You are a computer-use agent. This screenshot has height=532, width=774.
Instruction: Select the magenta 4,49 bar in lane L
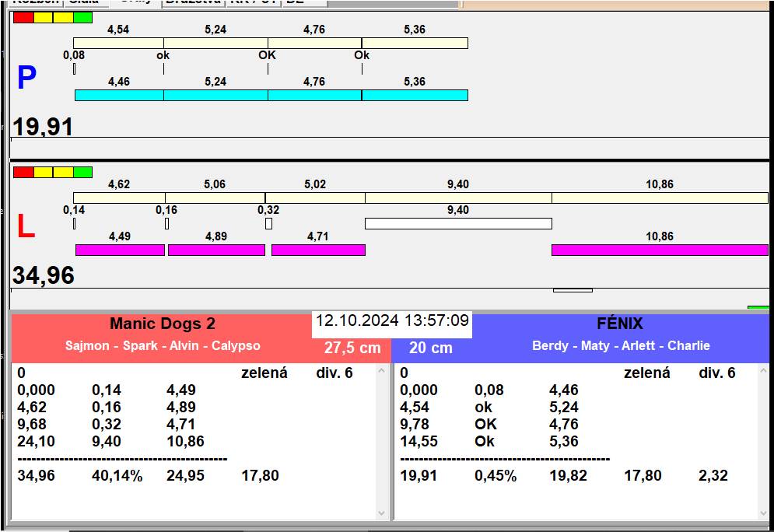point(120,250)
